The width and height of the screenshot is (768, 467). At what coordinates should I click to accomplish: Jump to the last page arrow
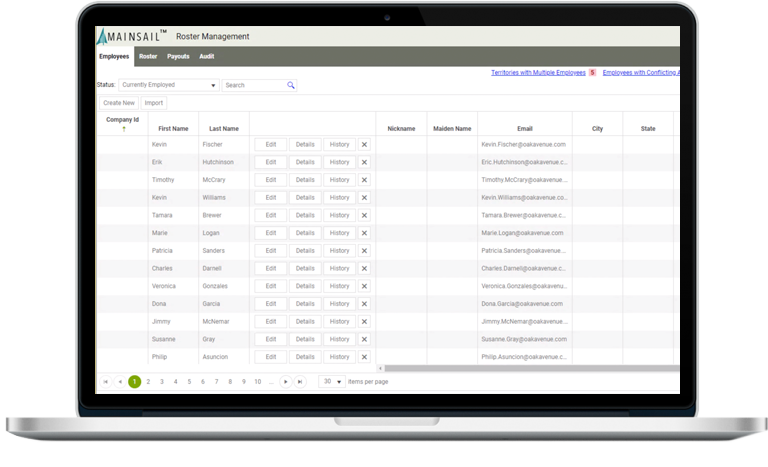(x=299, y=381)
